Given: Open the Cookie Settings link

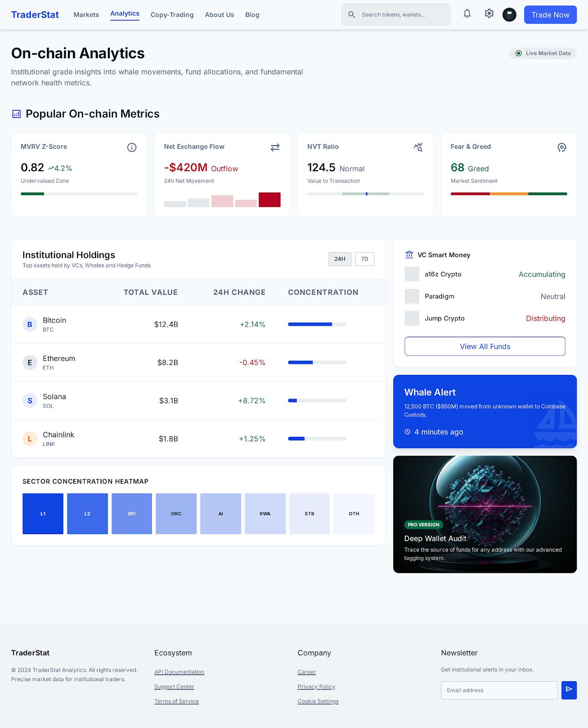Looking at the screenshot, I should tap(318, 701).
